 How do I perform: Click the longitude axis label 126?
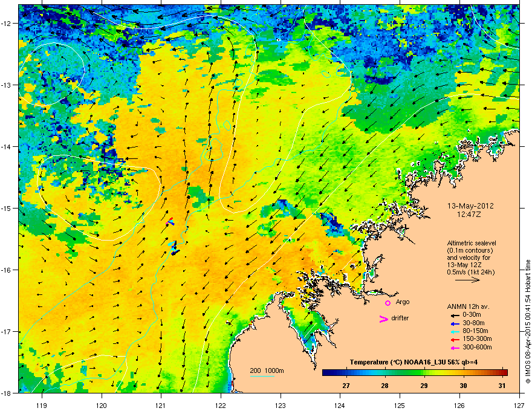click(459, 405)
